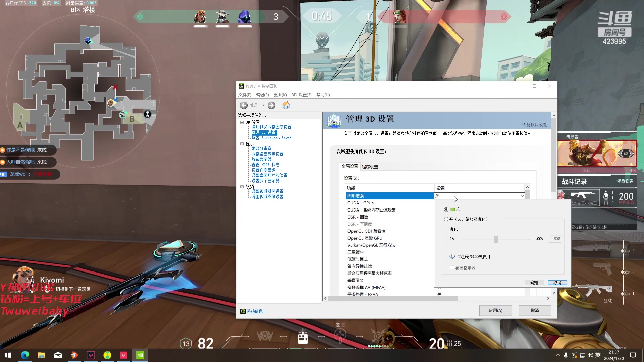Open 设置多个显示器 in task tree
This screenshot has height=362, width=644.
(x=265, y=181)
